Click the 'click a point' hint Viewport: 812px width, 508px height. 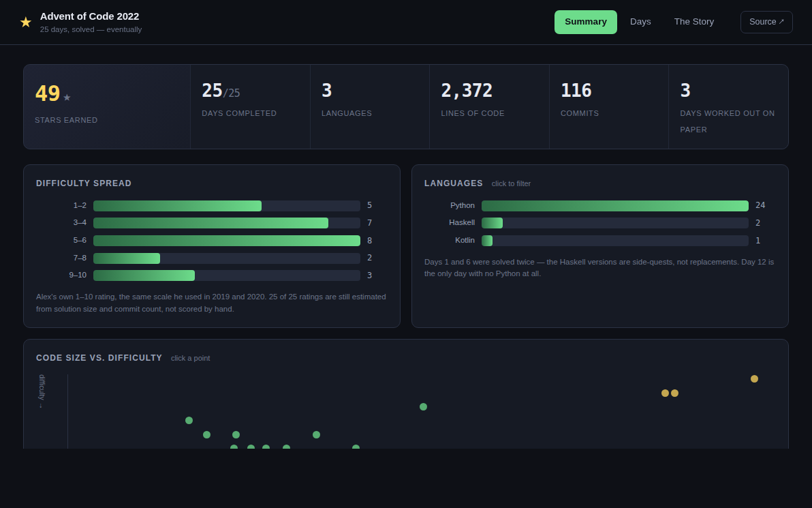pos(191,358)
